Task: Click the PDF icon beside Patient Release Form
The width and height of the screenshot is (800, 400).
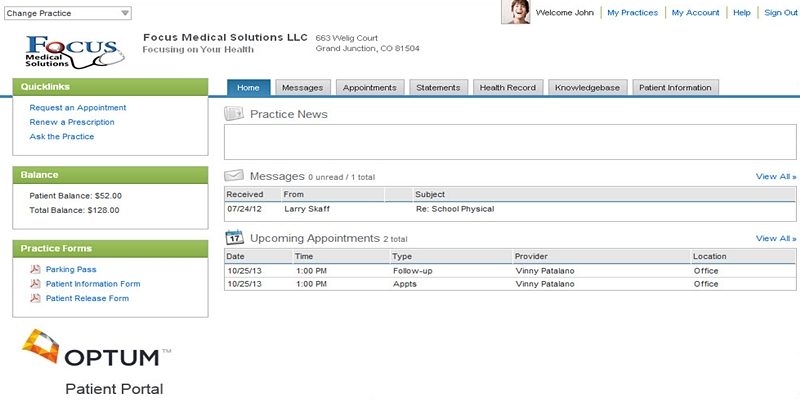Action: pos(35,298)
